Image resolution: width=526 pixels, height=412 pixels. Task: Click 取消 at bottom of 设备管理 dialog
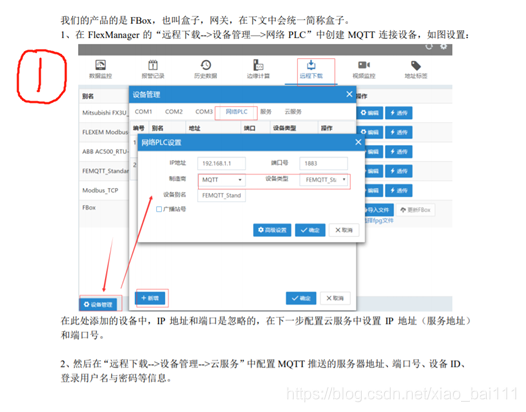[x=335, y=298]
